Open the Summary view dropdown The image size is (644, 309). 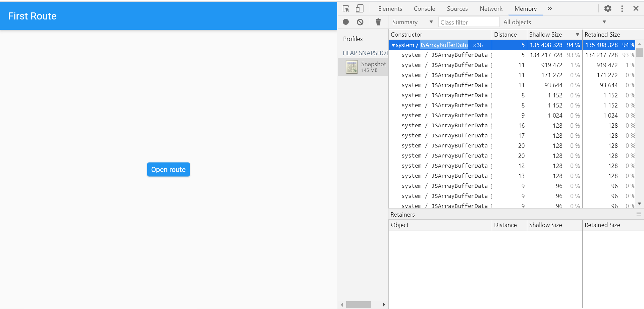coord(412,22)
